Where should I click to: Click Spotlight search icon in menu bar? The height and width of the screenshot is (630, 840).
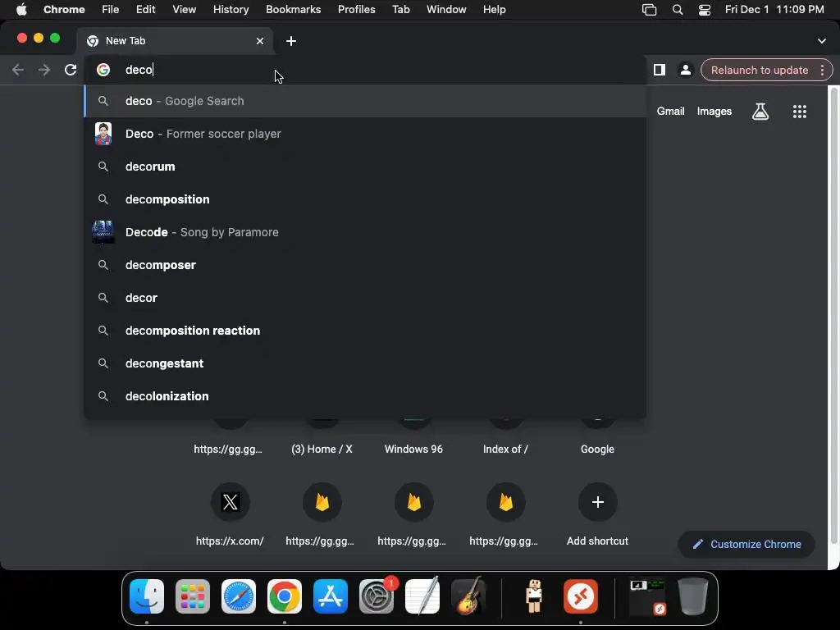[x=677, y=9]
